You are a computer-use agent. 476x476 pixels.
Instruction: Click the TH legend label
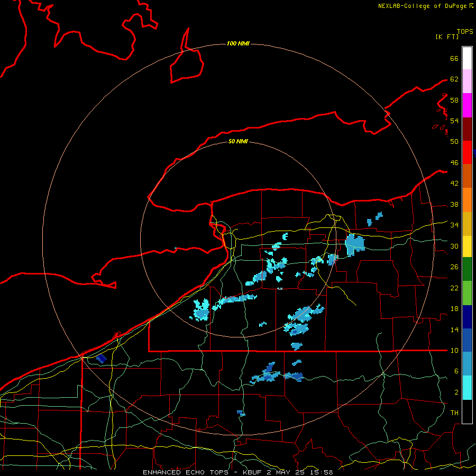point(454,413)
